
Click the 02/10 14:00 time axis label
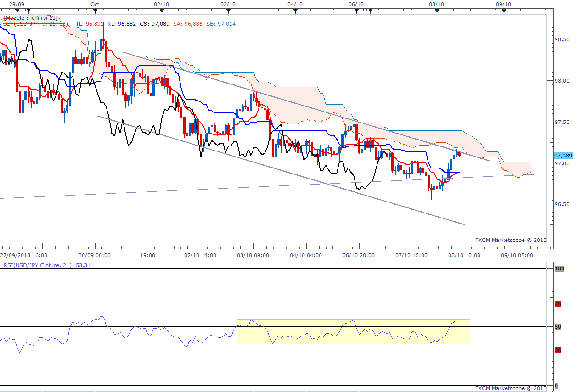(200, 255)
